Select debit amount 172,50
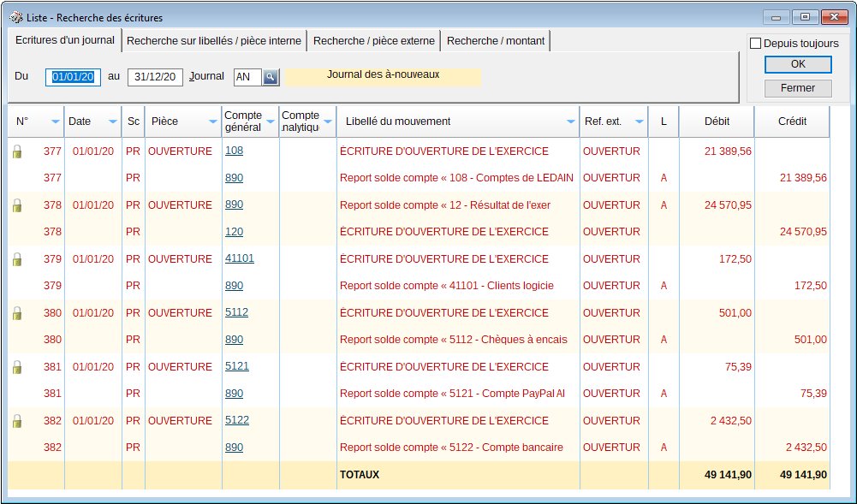 click(735, 258)
